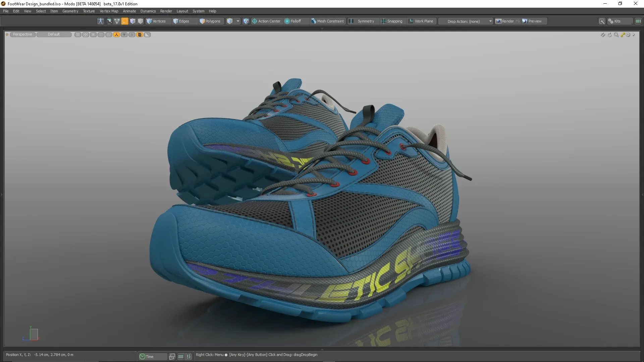
Task: Toggle the overlapping-squares viewport button
Action: coord(109,35)
